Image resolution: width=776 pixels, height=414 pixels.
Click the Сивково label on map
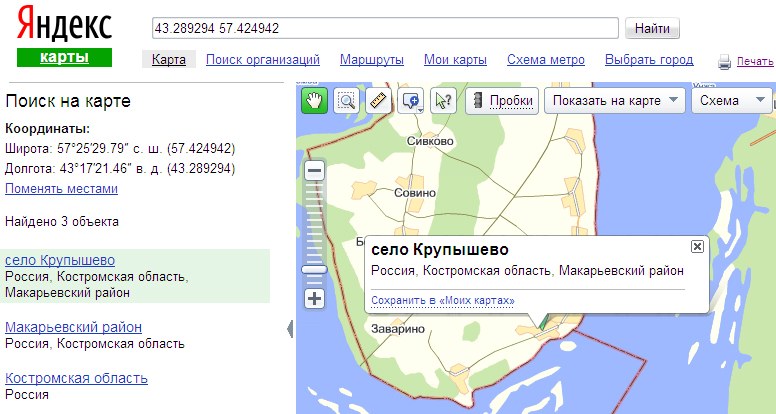click(x=430, y=141)
